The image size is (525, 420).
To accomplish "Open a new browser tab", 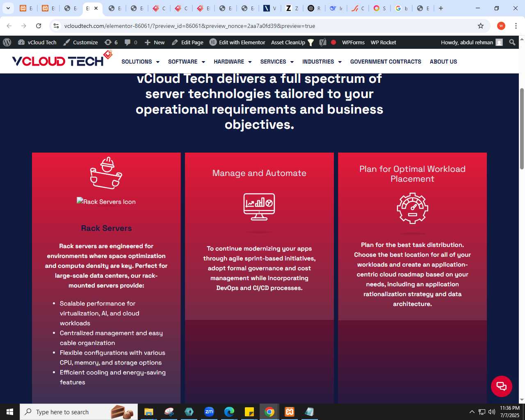I will pos(441,8).
